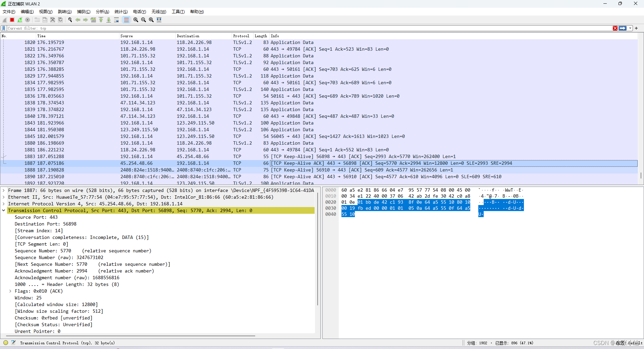Apply the display filter blue arrow
Image resolution: width=644 pixels, height=349 pixels.
pos(623,28)
